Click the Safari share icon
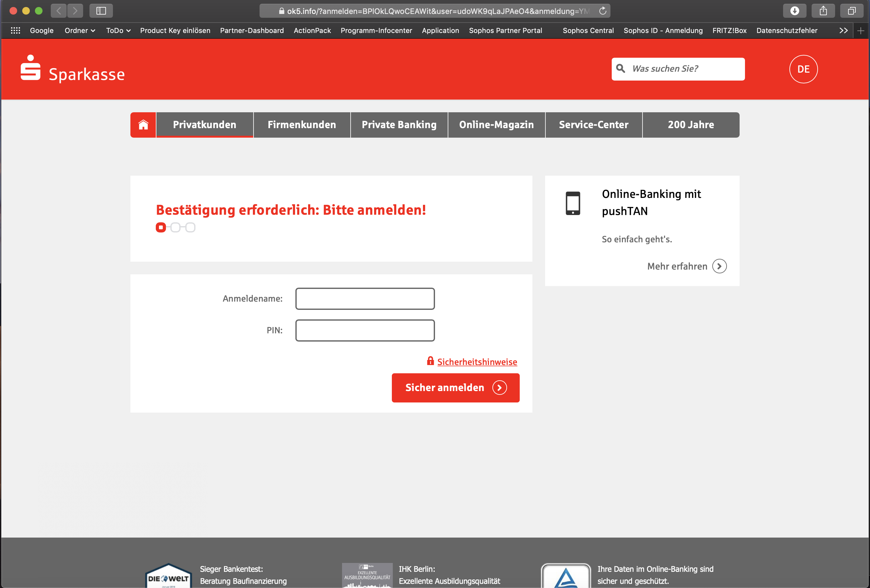 (823, 11)
